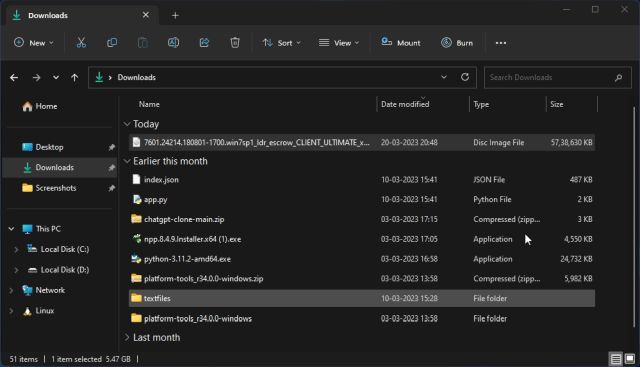Select npp.8.4.9.Installer.x64 (1).exe
The width and height of the screenshot is (640, 367).
362,239
